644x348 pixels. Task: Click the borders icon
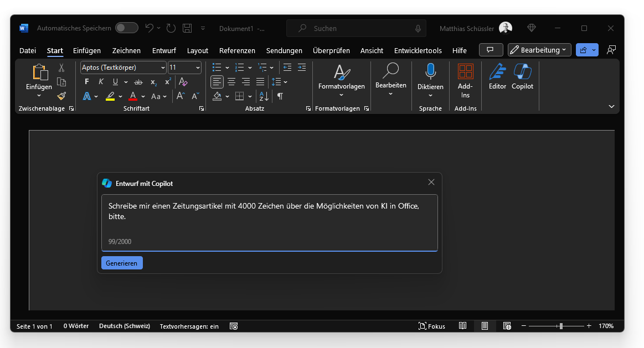click(x=239, y=96)
